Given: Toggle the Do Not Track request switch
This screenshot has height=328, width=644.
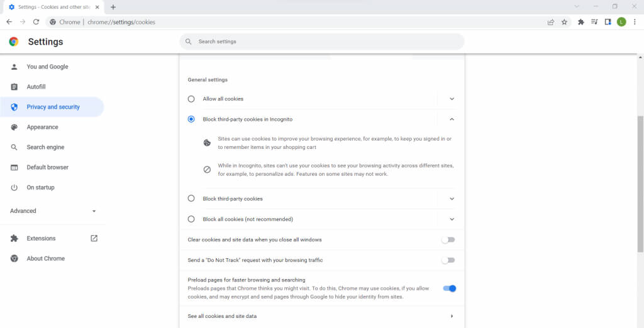Looking at the screenshot, I should tap(448, 260).
